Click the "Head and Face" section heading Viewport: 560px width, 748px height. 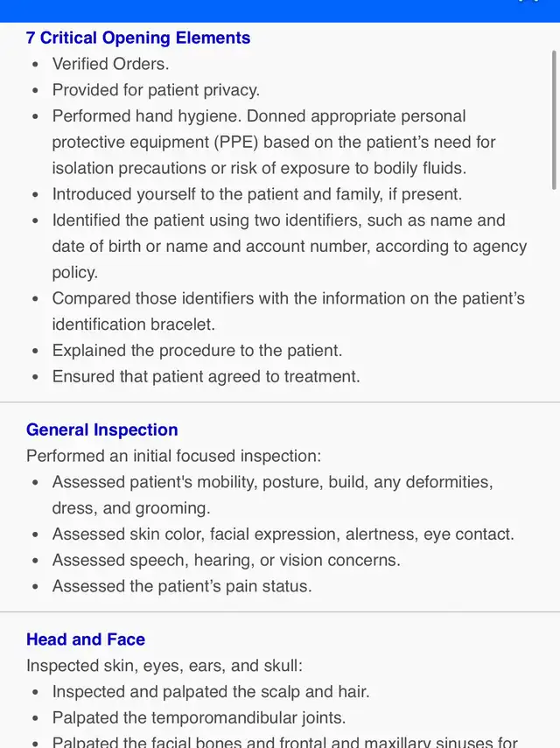tap(86, 640)
